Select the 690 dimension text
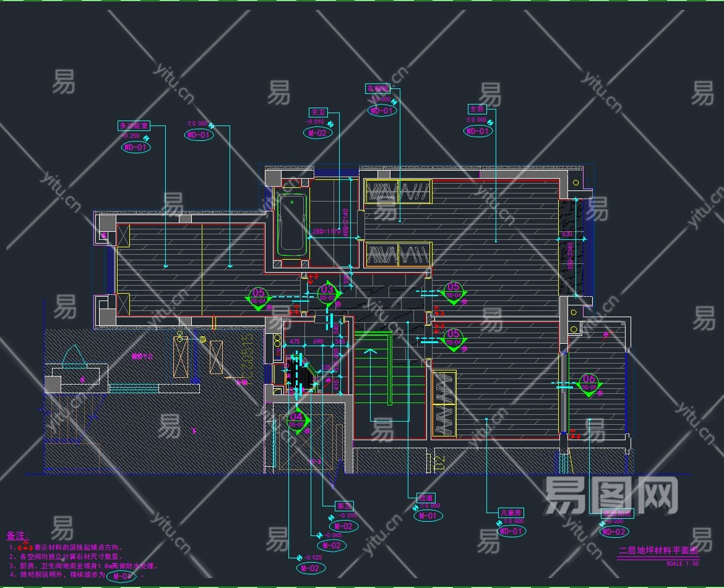 [x=318, y=342]
